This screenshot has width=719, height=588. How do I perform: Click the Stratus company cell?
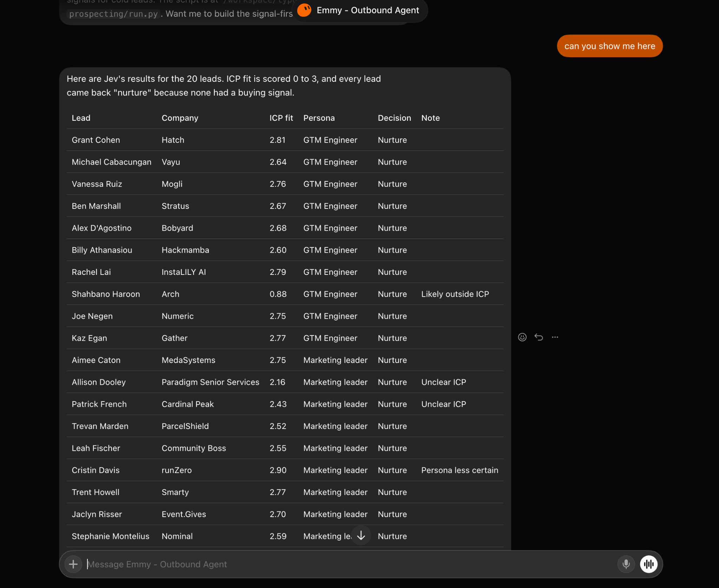pyautogui.click(x=175, y=206)
